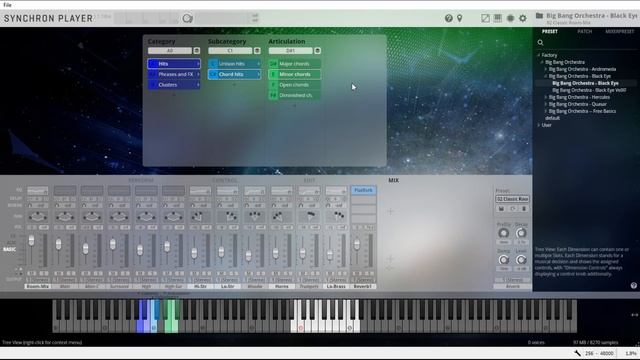Expand Big Bang Orchestra - Free Basics folder

pos(546,111)
